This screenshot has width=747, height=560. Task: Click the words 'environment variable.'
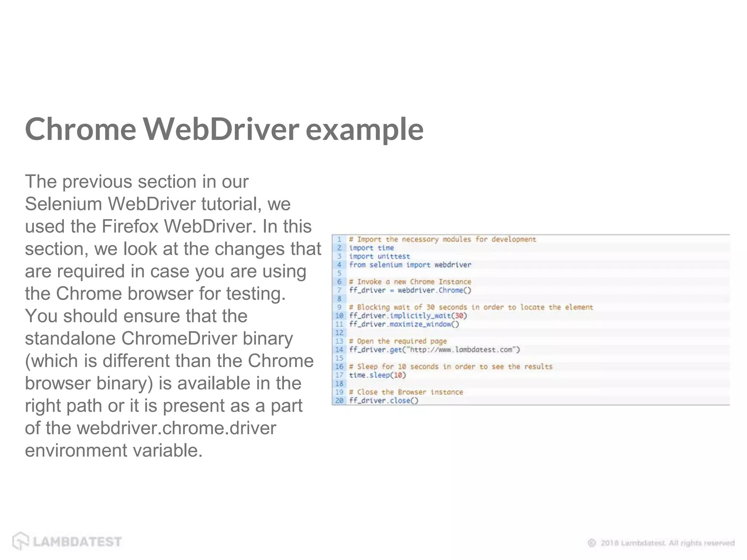click(x=114, y=450)
